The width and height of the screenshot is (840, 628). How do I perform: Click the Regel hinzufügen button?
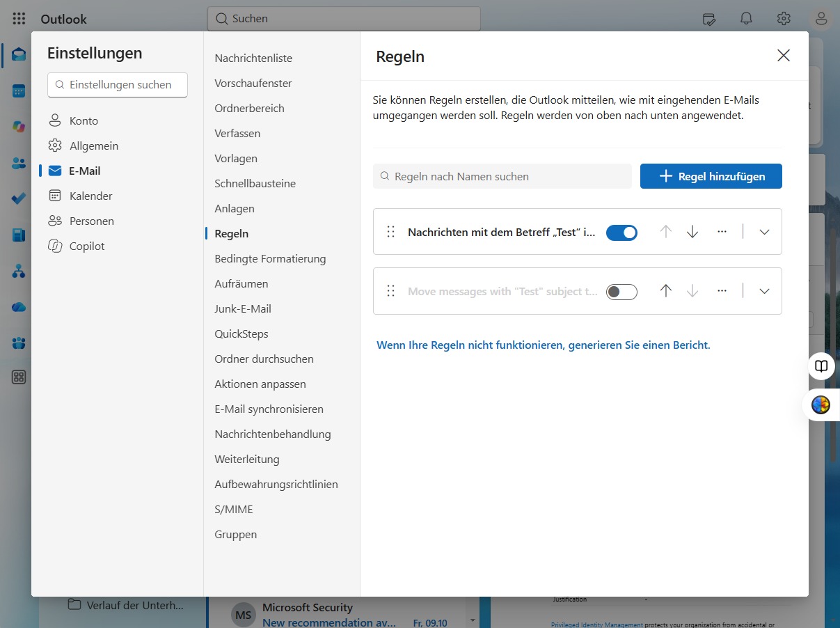pyautogui.click(x=711, y=176)
